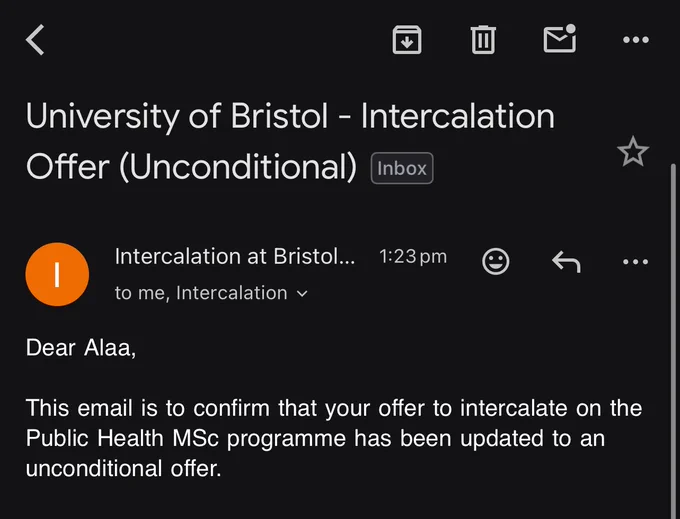Image resolution: width=680 pixels, height=519 pixels.
Task: Open the orange sender avatar with letter I
Action: [x=57, y=274]
